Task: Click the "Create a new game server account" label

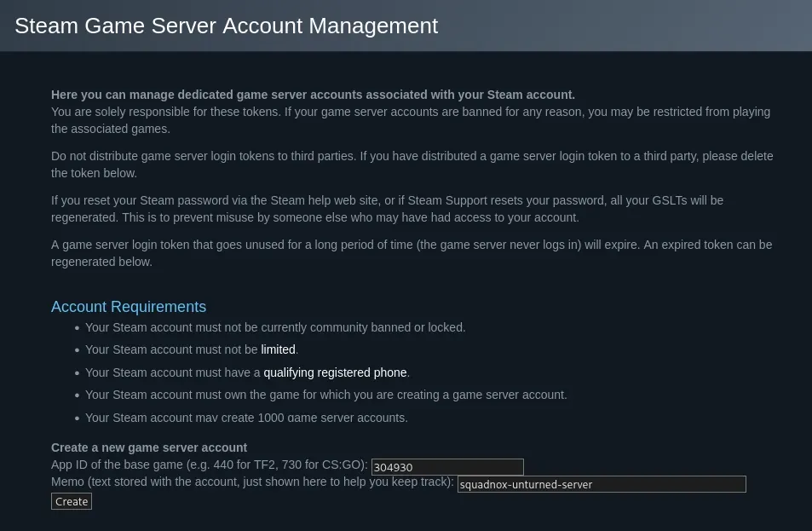Action: click(149, 447)
